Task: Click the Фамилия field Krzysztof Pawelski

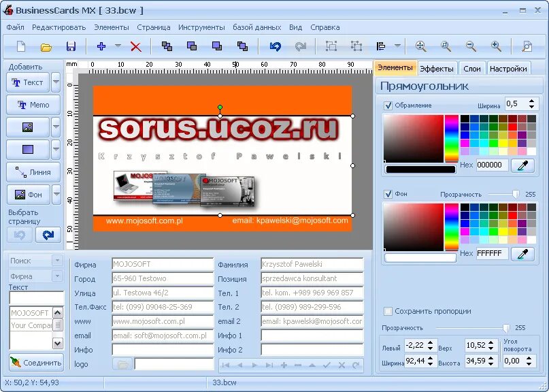Action: click(x=312, y=264)
